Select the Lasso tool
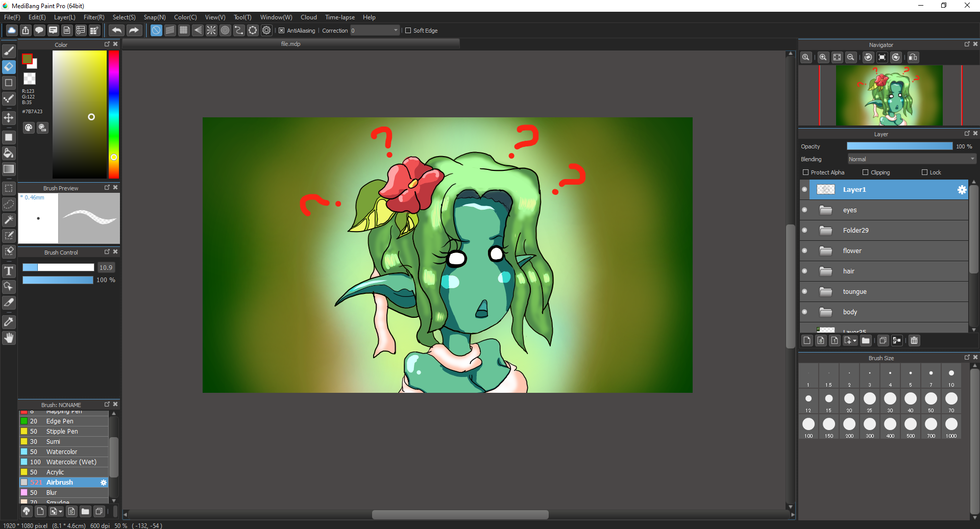 (x=9, y=204)
